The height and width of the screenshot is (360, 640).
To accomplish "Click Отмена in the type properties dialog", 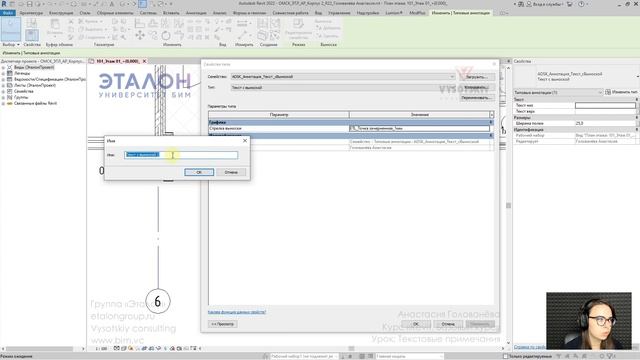I will pyautogui.click(x=448, y=324).
